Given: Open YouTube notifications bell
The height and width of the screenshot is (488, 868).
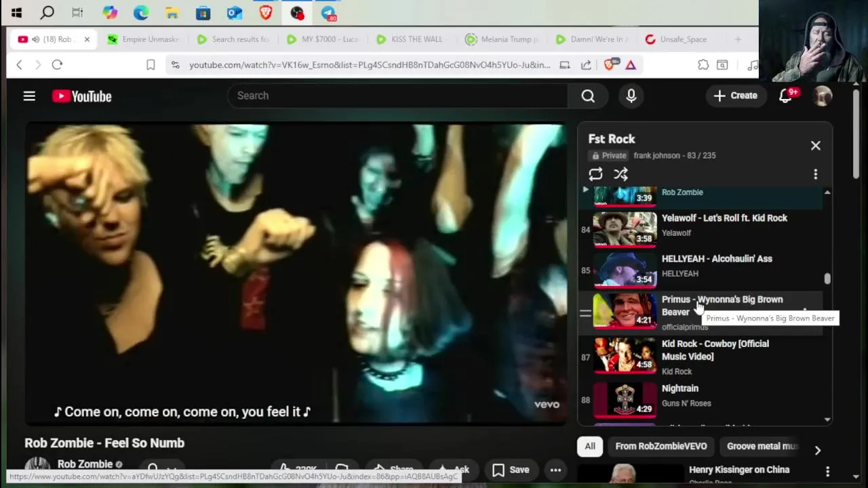Looking at the screenshot, I should click(786, 96).
